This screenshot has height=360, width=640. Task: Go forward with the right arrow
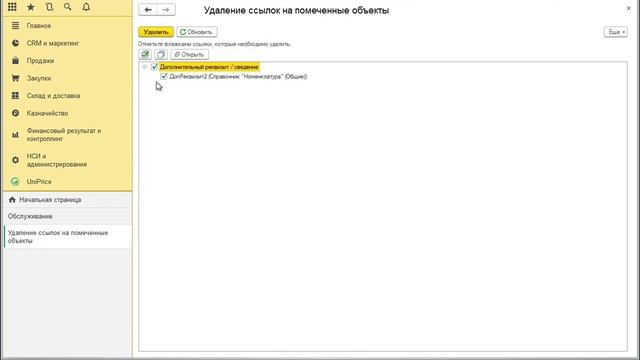166,10
